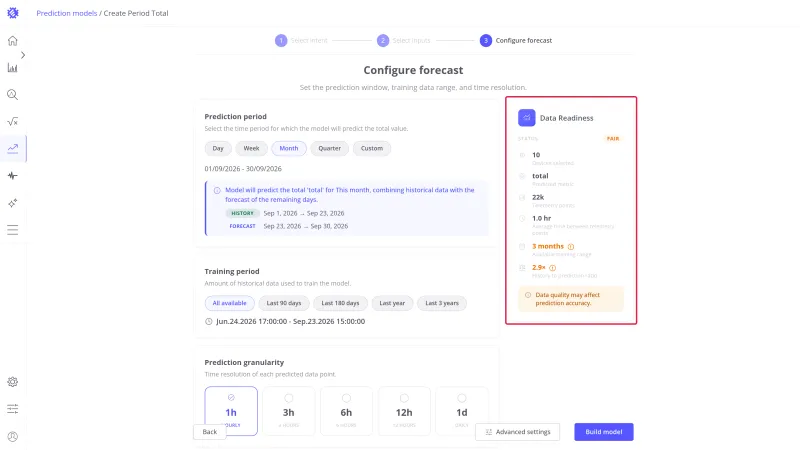Screen dimensions: 800x450
Task: Select the 6h granularity option
Action: point(346,411)
